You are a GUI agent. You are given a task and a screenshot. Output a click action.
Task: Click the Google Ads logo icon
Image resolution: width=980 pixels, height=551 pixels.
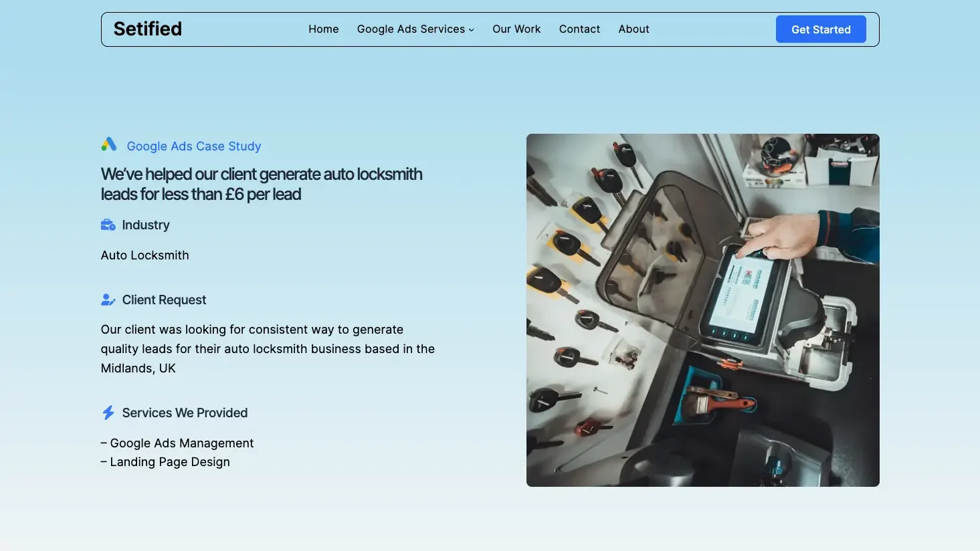pyautogui.click(x=109, y=144)
